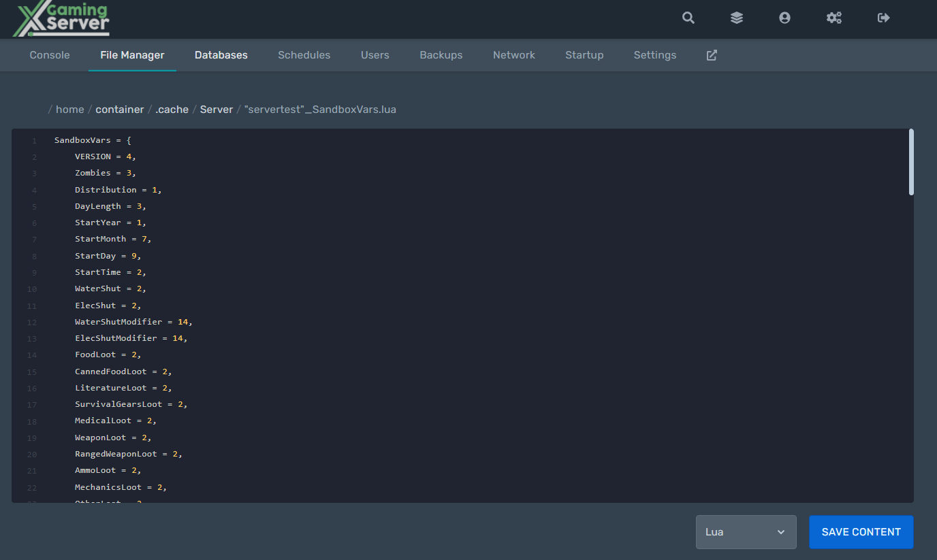Go to the Schedules tab

coord(304,55)
